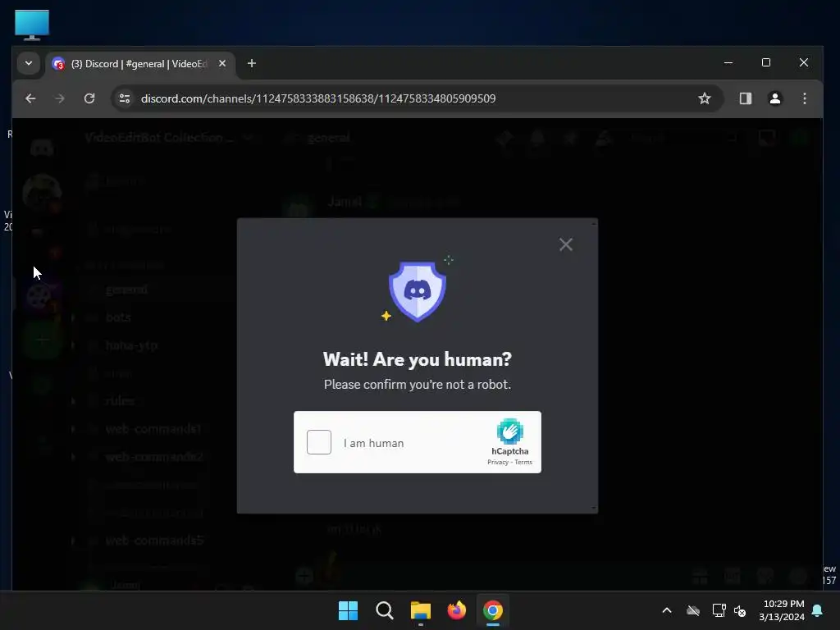The image size is (840, 630).
Task: Close the Discord browser tab
Action: click(x=222, y=63)
